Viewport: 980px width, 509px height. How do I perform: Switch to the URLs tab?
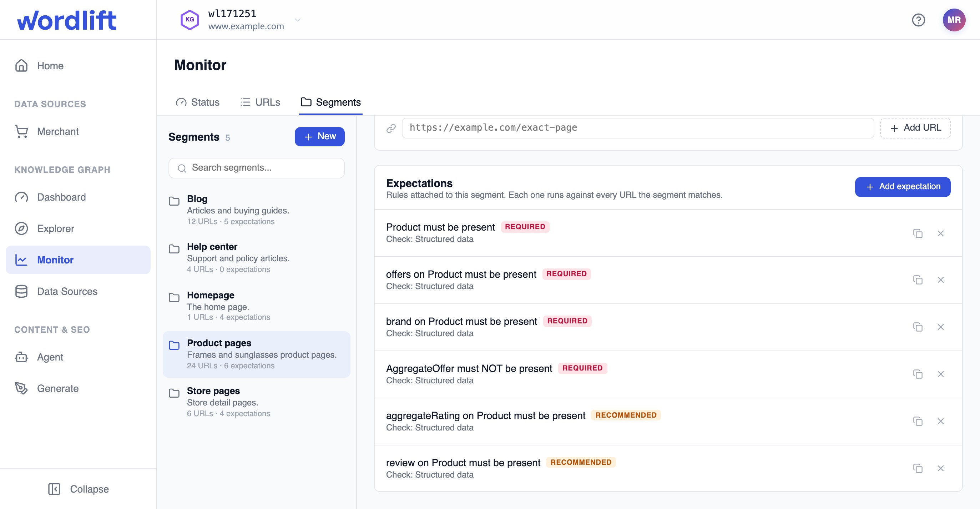click(x=260, y=102)
